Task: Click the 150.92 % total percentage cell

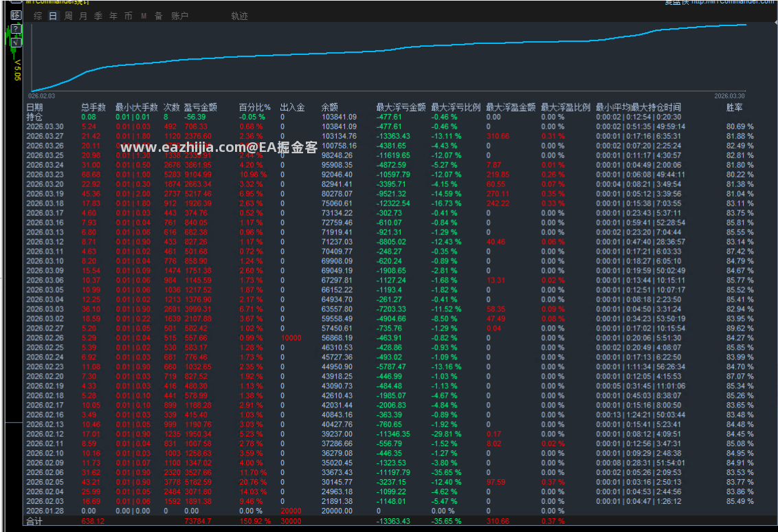Action: (255, 521)
